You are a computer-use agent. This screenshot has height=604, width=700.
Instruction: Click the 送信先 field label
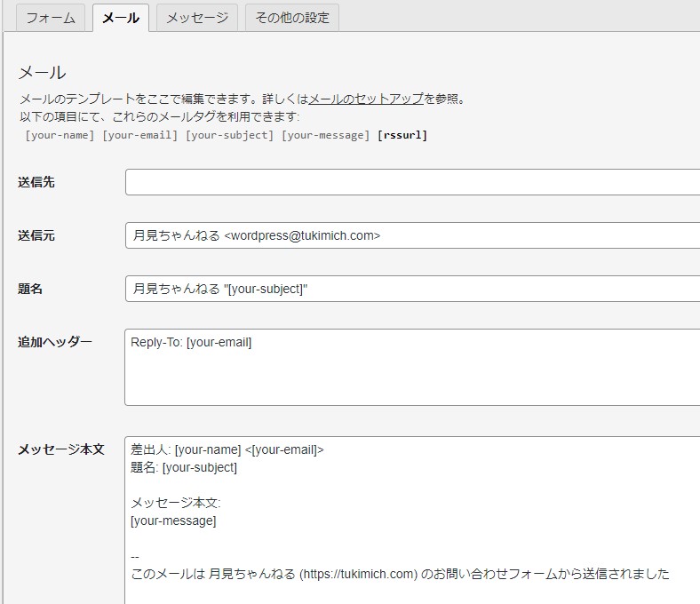click(36, 182)
